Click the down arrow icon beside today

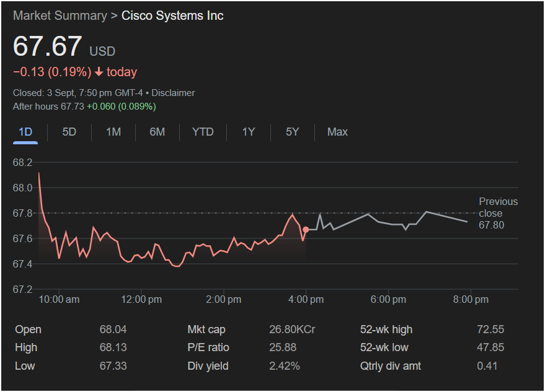point(99,72)
